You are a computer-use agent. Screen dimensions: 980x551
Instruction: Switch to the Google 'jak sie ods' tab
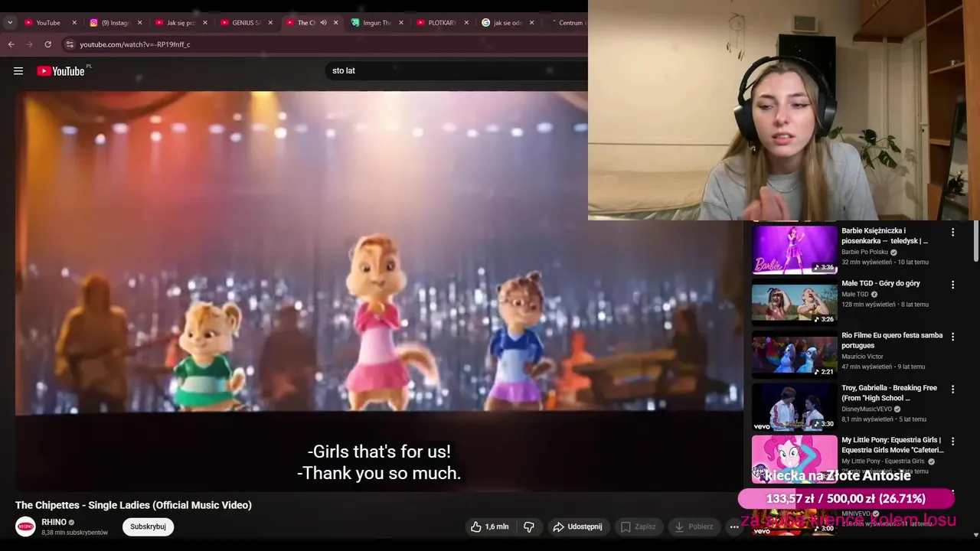(506, 23)
